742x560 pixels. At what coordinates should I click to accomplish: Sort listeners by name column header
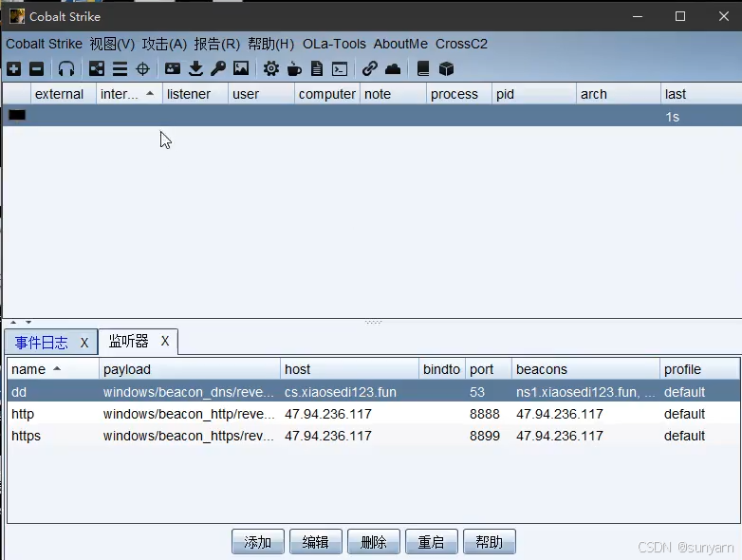click(x=53, y=369)
